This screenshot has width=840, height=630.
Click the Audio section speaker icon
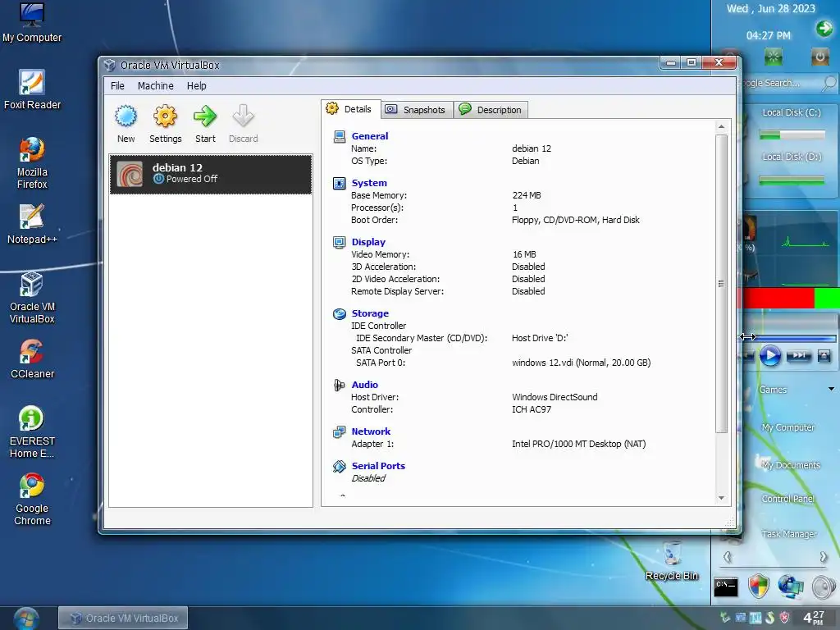339,386
